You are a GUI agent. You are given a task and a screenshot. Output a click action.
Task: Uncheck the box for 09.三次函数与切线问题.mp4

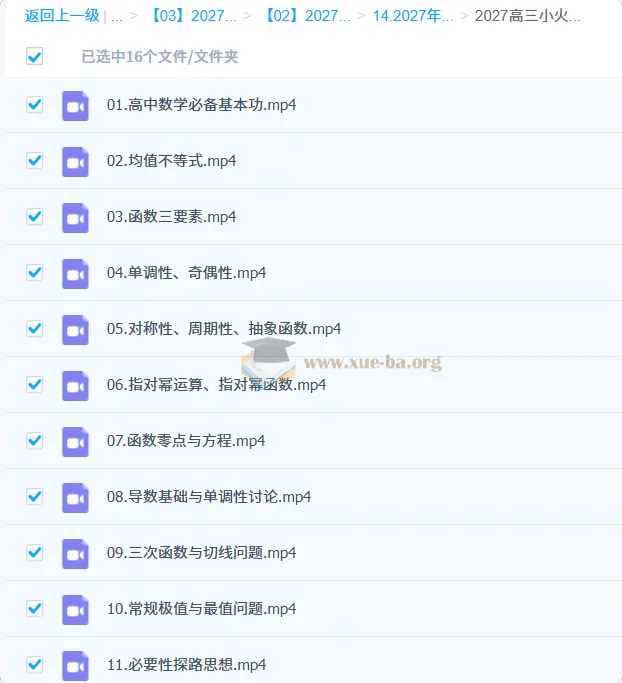(34, 552)
